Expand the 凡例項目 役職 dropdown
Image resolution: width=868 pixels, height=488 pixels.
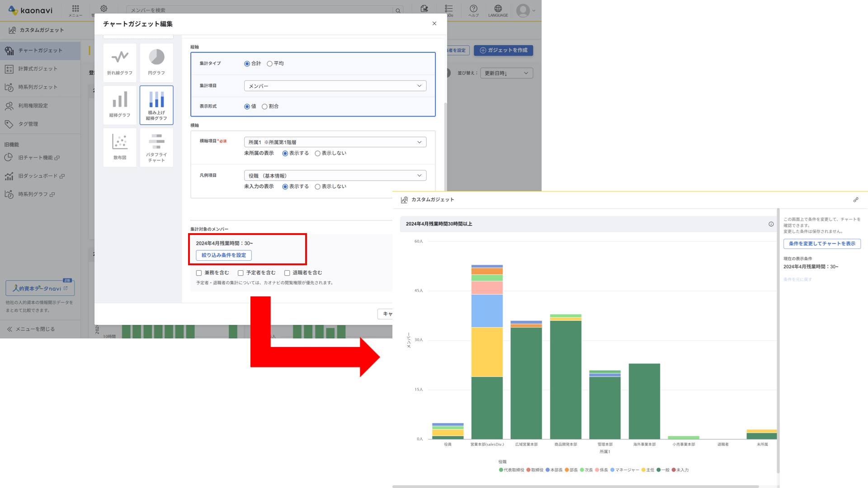click(335, 176)
